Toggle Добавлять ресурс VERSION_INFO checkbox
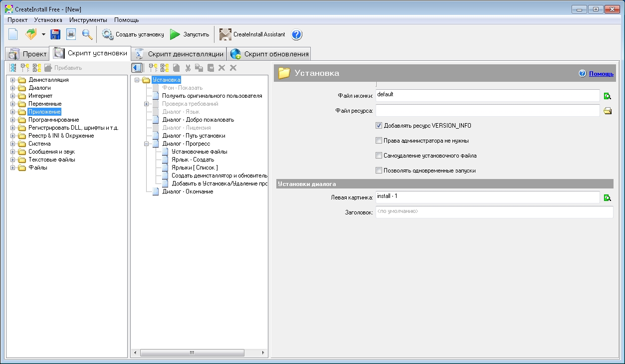The height and width of the screenshot is (364, 625). point(379,126)
